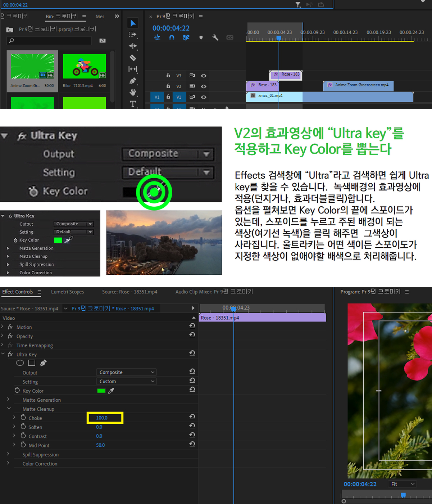Reset the Opacity effect
Viewport: 432px width, 504px height.
192,335
